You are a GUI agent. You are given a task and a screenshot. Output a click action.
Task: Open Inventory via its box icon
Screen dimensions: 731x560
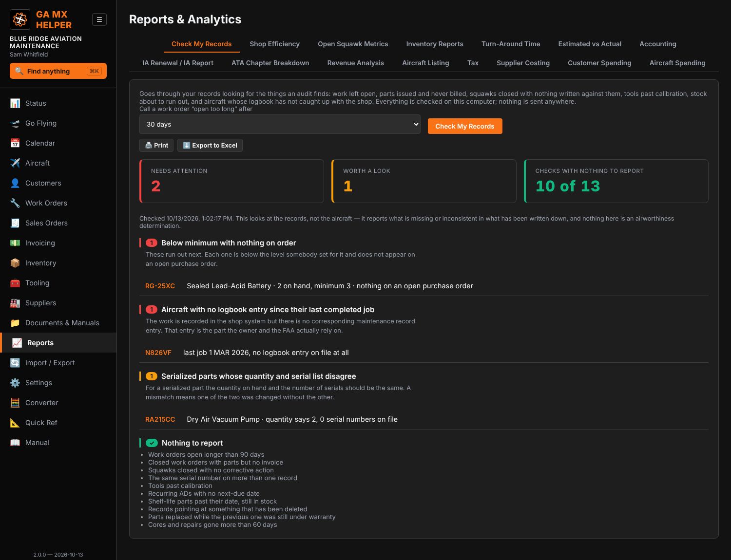pyautogui.click(x=15, y=263)
